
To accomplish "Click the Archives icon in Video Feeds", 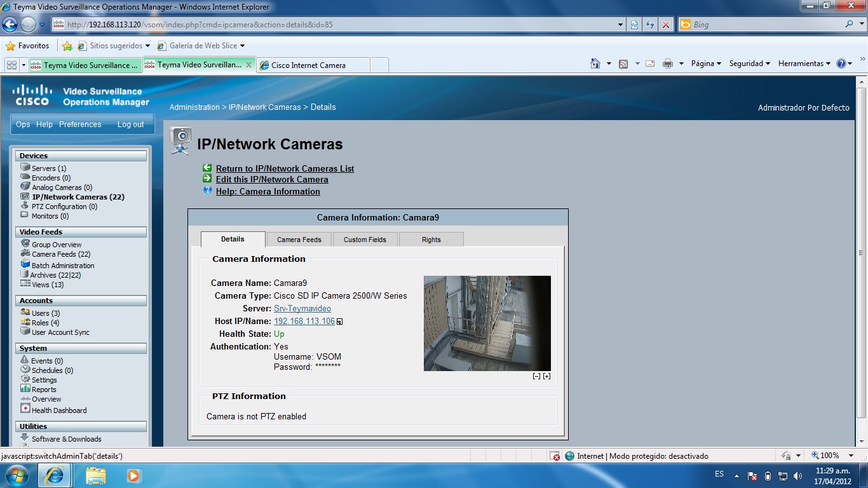I will coord(25,274).
